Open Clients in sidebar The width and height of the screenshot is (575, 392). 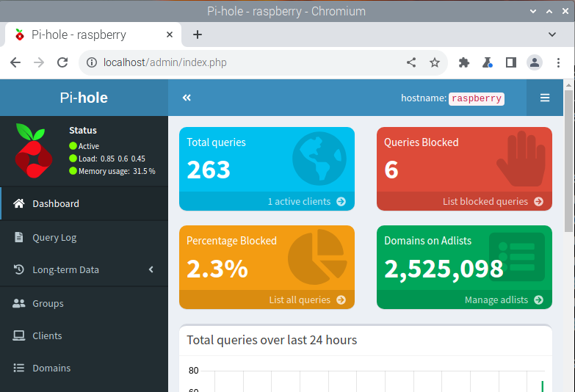[x=84, y=335]
